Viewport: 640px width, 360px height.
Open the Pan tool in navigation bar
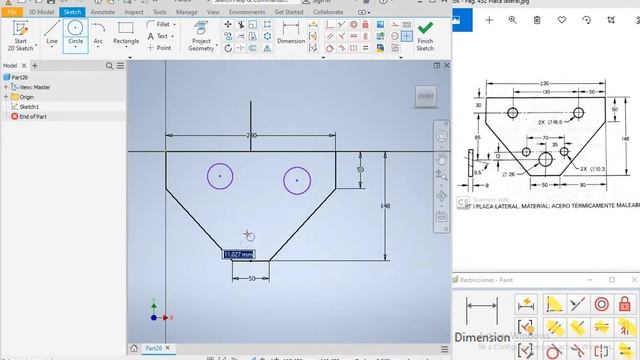441,158
